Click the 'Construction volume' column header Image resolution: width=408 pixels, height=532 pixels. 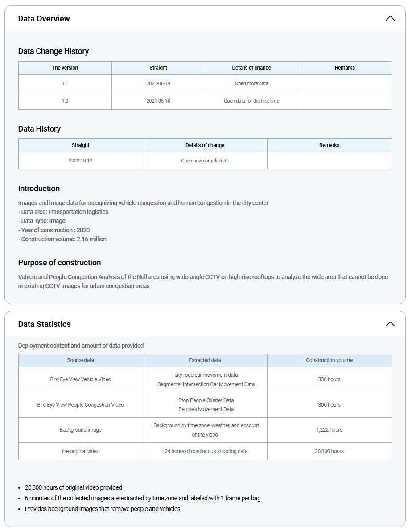(x=329, y=360)
